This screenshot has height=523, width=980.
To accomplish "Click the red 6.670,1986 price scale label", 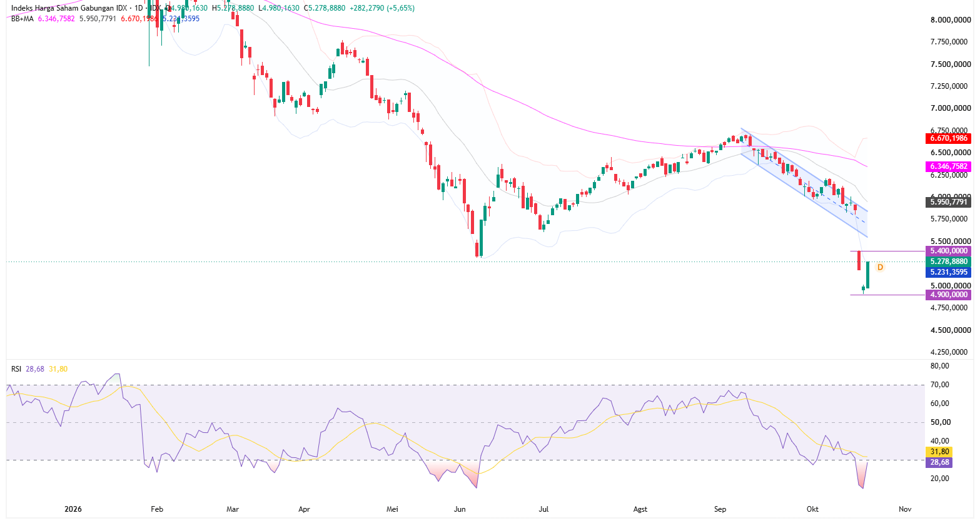I will tap(948, 138).
